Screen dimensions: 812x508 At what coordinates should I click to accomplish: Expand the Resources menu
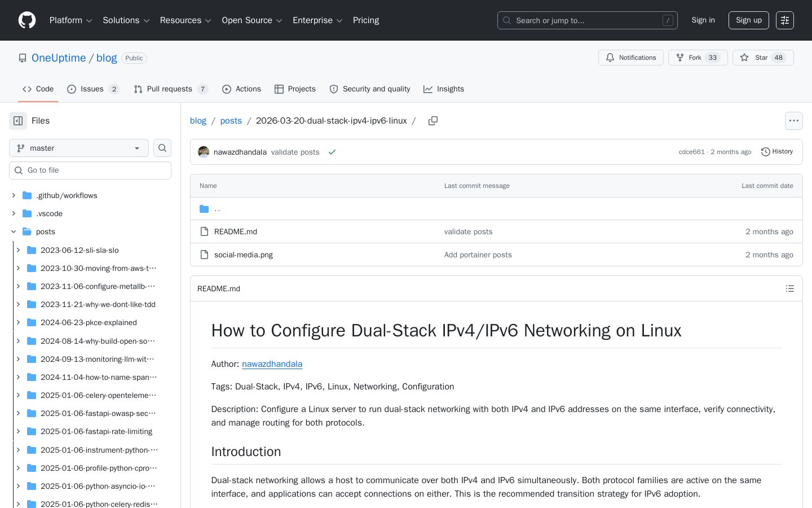click(186, 20)
